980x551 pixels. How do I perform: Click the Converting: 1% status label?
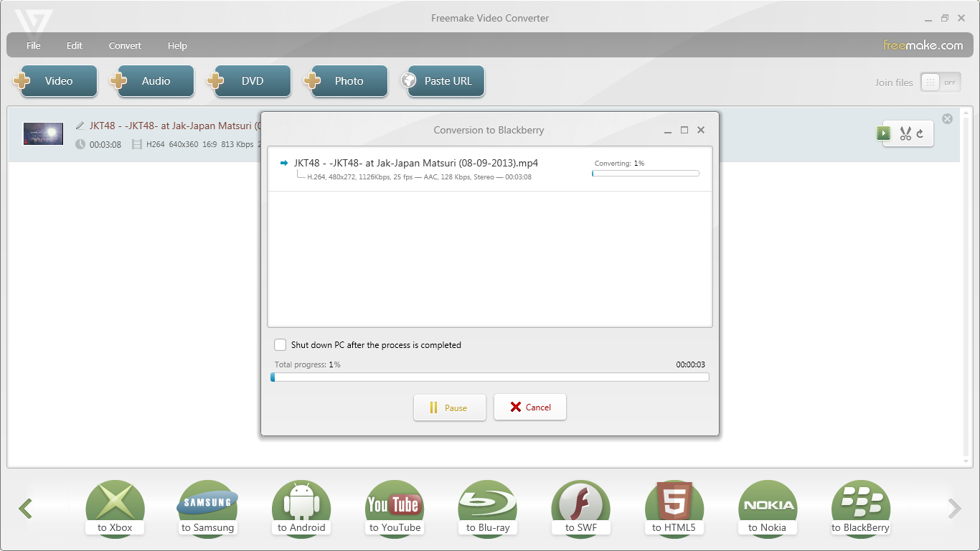620,164
